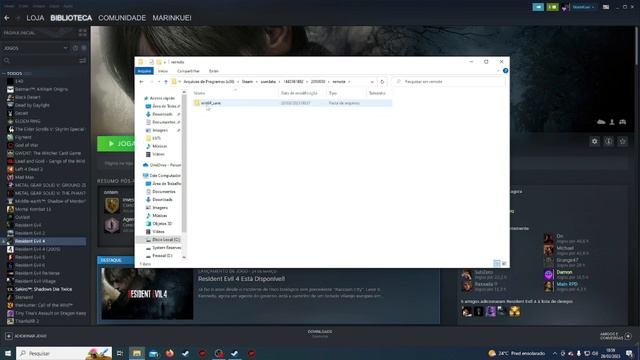Open 'Resident Evil 4 Está Disponível!' news link
The height and width of the screenshot is (360, 640).
click(x=242, y=279)
